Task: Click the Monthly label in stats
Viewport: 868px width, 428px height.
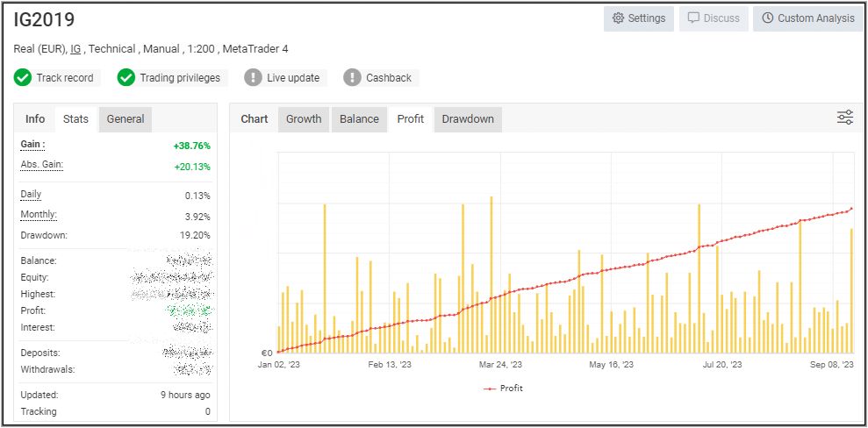Action: 38,215
